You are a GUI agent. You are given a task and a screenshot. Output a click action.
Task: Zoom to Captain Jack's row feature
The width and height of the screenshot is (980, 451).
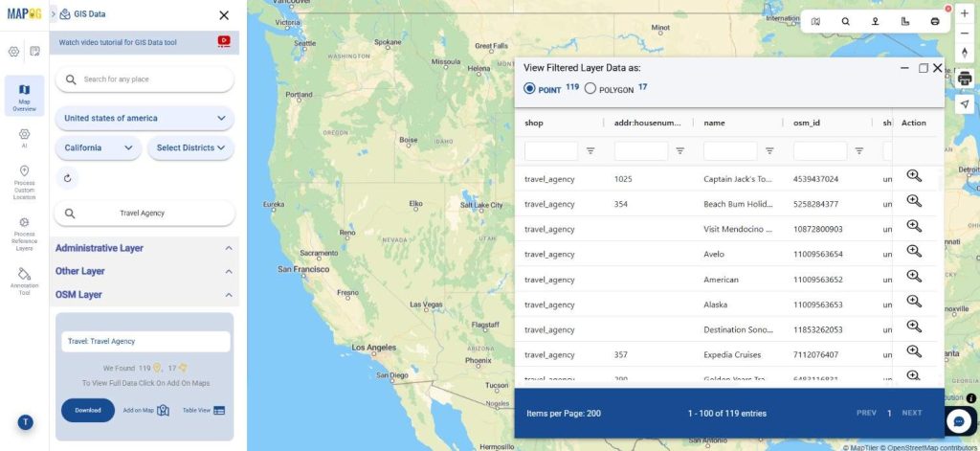click(914, 176)
